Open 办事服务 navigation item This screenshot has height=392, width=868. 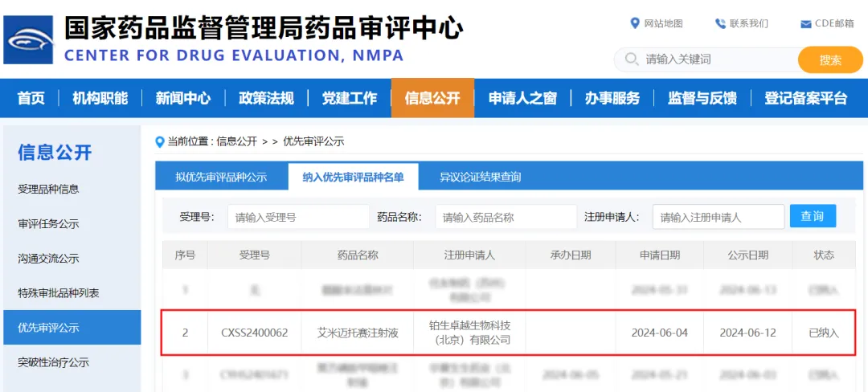(612, 98)
